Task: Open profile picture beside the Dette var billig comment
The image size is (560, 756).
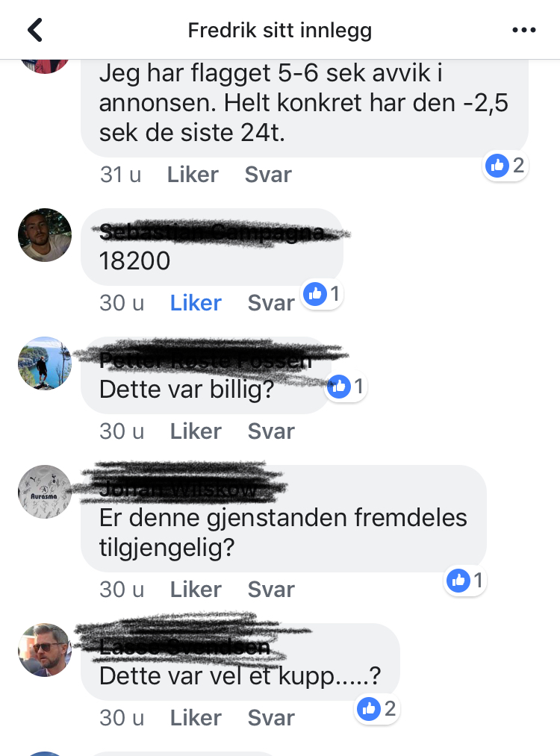Action: tap(45, 363)
